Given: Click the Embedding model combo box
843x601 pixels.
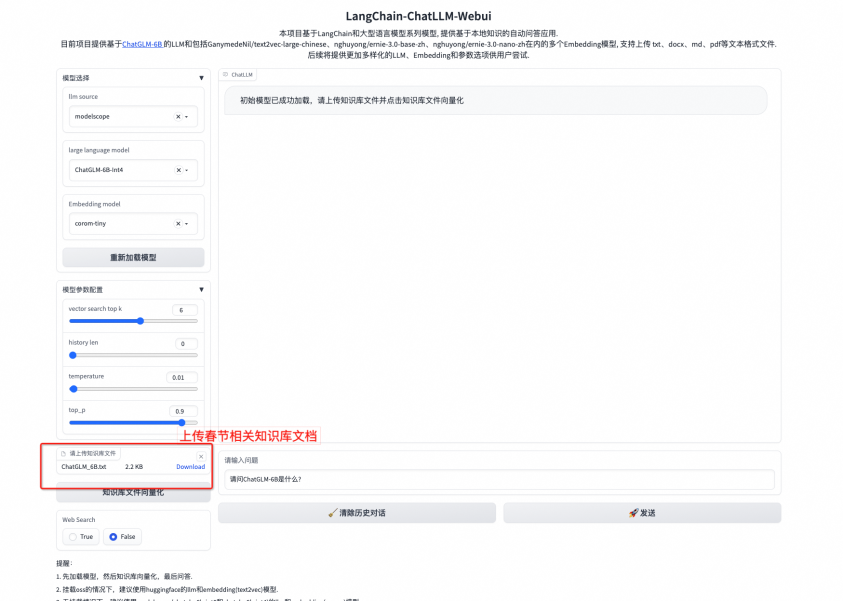Looking at the screenshot, I should pos(133,224).
